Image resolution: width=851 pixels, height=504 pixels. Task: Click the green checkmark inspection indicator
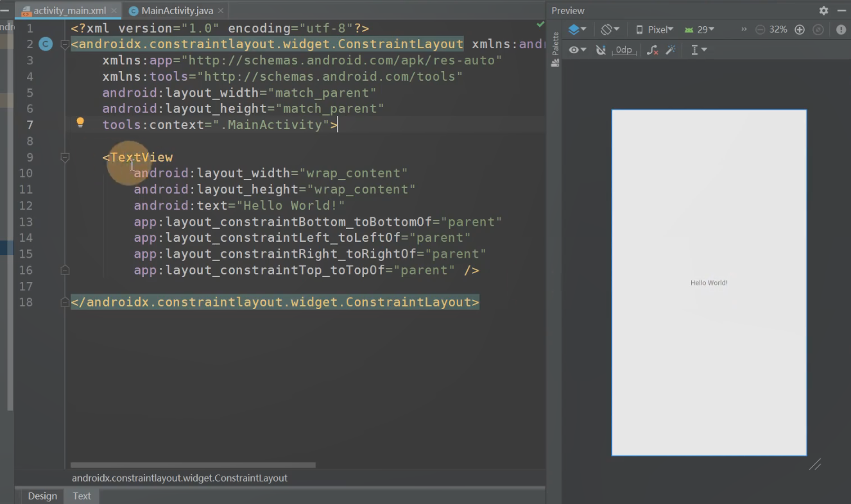(540, 24)
